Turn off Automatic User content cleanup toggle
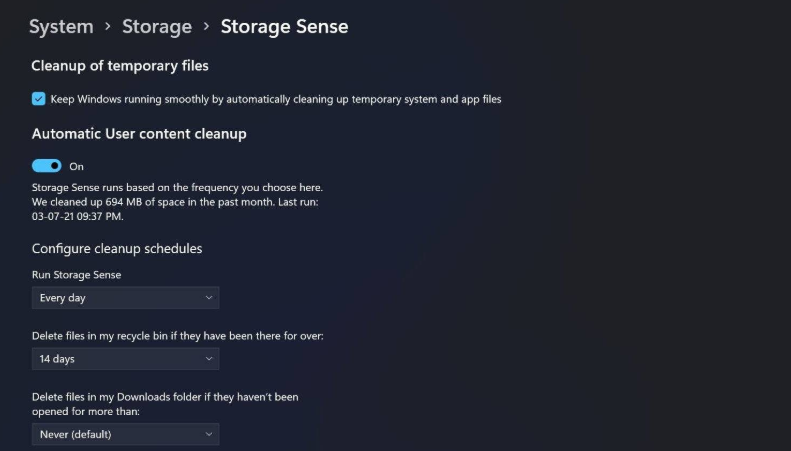 point(46,166)
